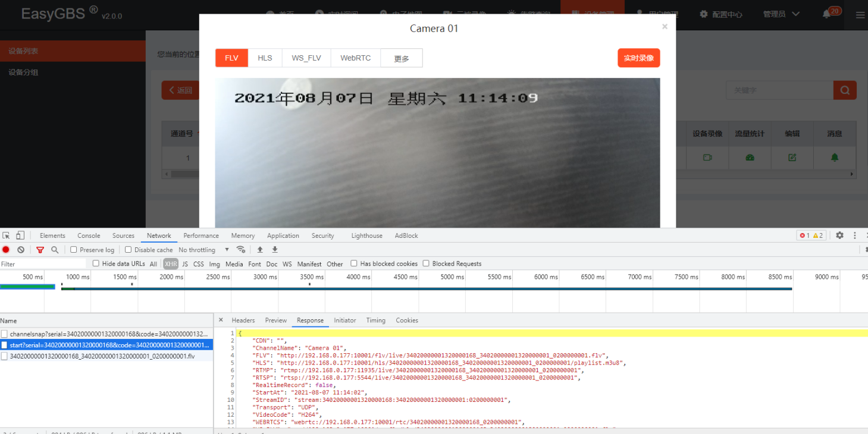Clear the network log with the clear icon

coord(21,250)
